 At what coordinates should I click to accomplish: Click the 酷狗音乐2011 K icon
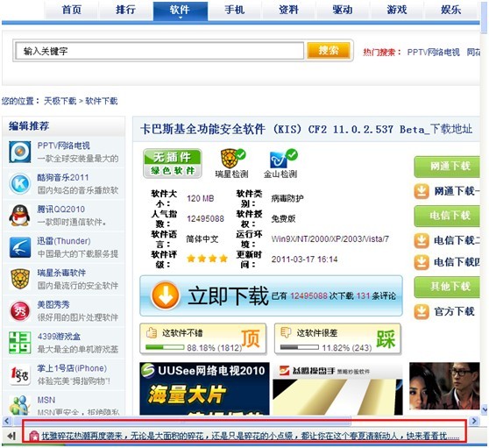point(19,184)
